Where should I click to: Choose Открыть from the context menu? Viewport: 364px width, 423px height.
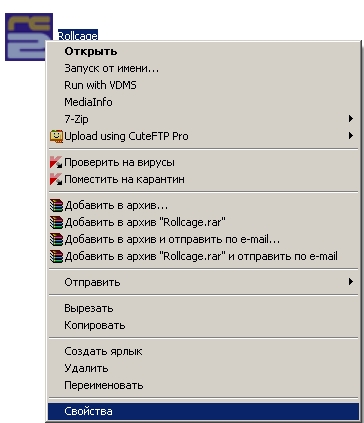tap(203, 51)
